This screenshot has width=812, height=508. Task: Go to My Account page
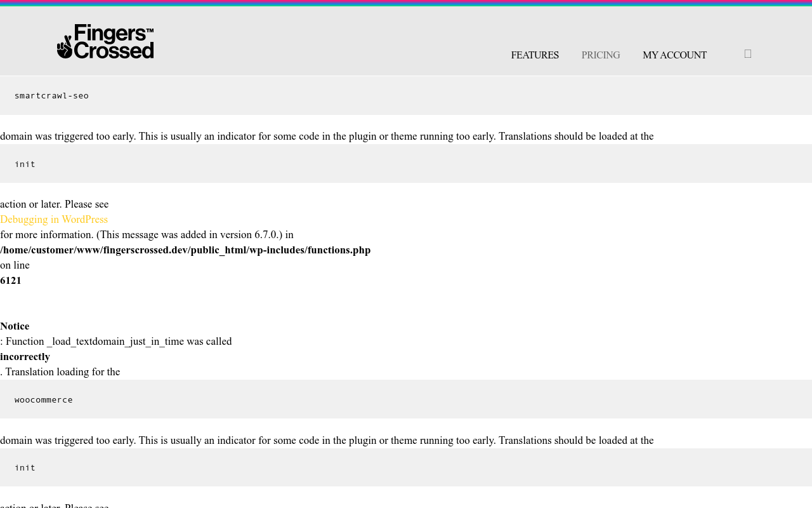coord(674,55)
